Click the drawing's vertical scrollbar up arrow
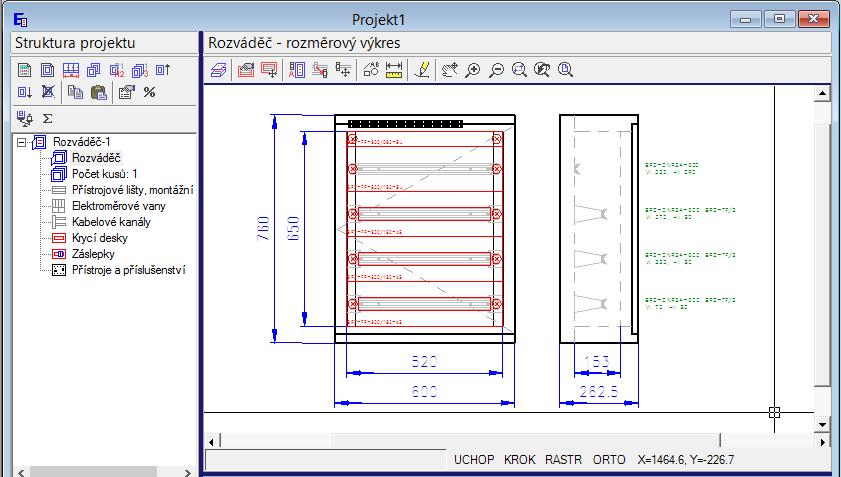 (x=822, y=94)
